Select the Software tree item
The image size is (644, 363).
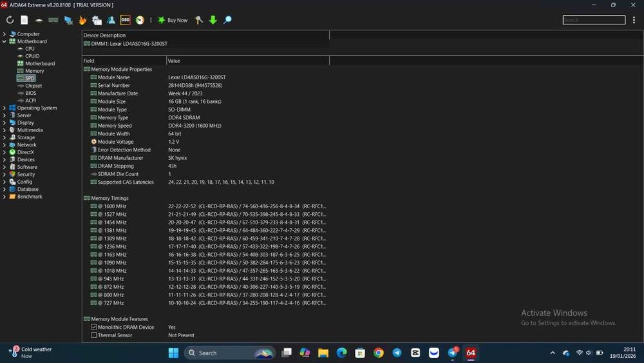(27, 167)
